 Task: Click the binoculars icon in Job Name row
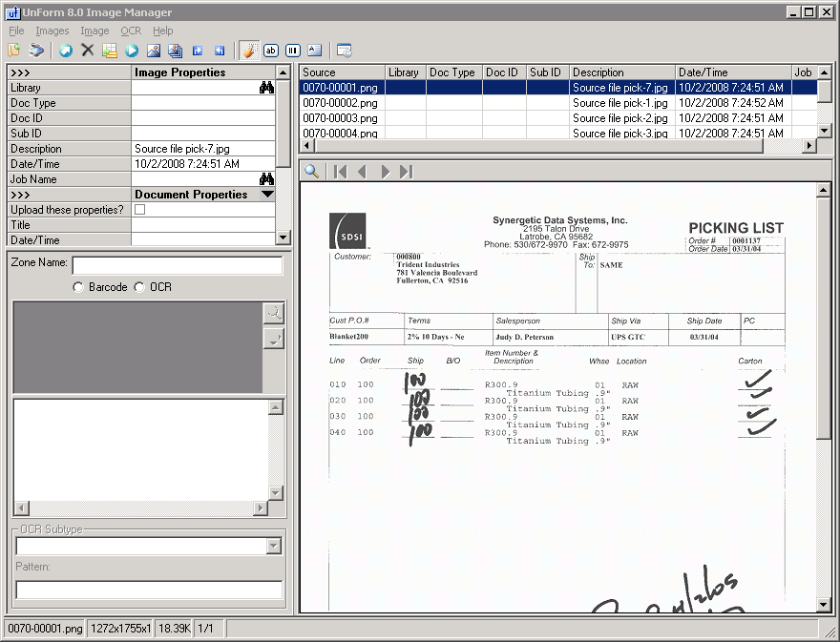(x=266, y=179)
